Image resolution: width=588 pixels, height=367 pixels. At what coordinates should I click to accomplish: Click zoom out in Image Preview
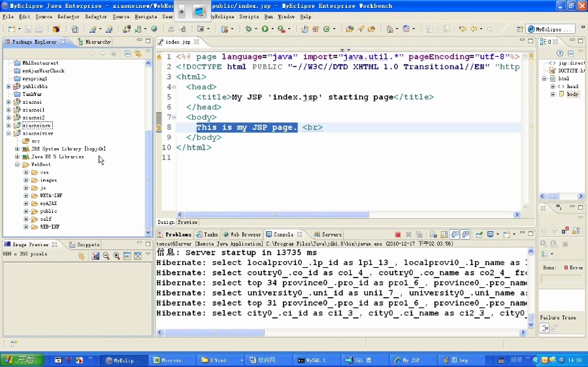[106, 256]
